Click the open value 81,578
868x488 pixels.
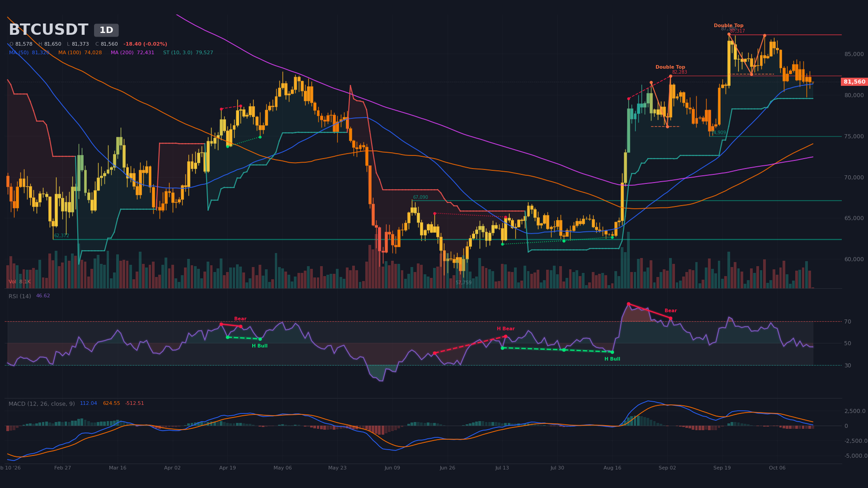pos(24,44)
